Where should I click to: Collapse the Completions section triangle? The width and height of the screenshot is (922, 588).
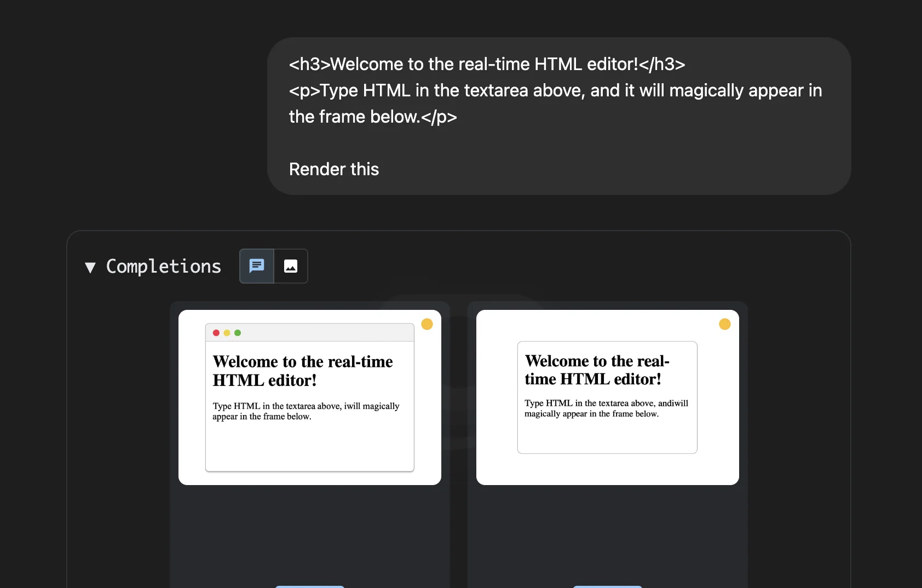click(x=90, y=267)
